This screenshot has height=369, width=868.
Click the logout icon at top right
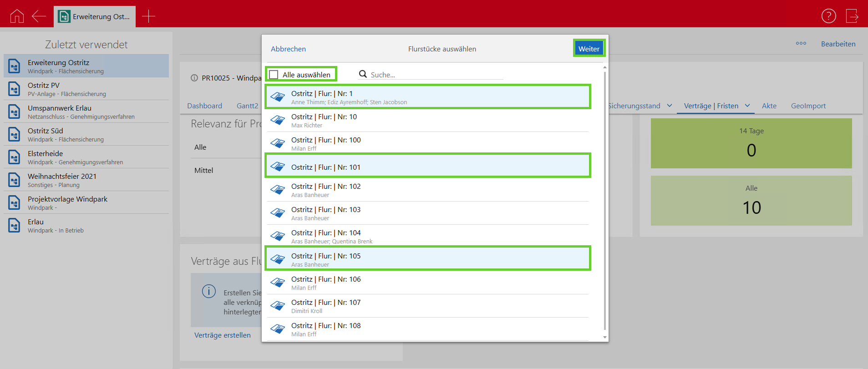click(852, 16)
